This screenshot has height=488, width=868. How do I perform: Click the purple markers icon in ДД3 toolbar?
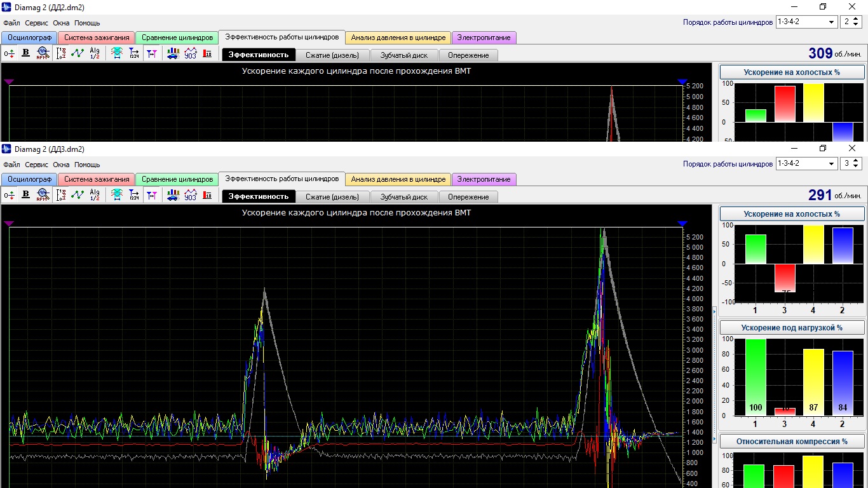[151, 196]
